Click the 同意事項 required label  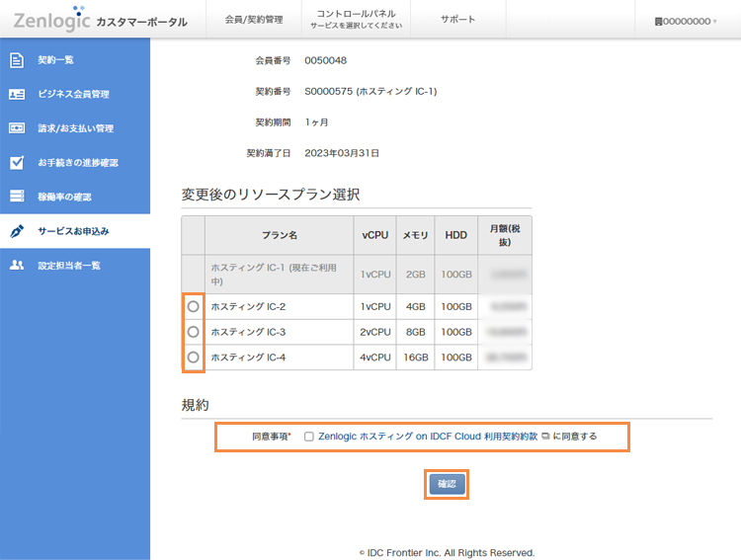click(x=272, y=437)
